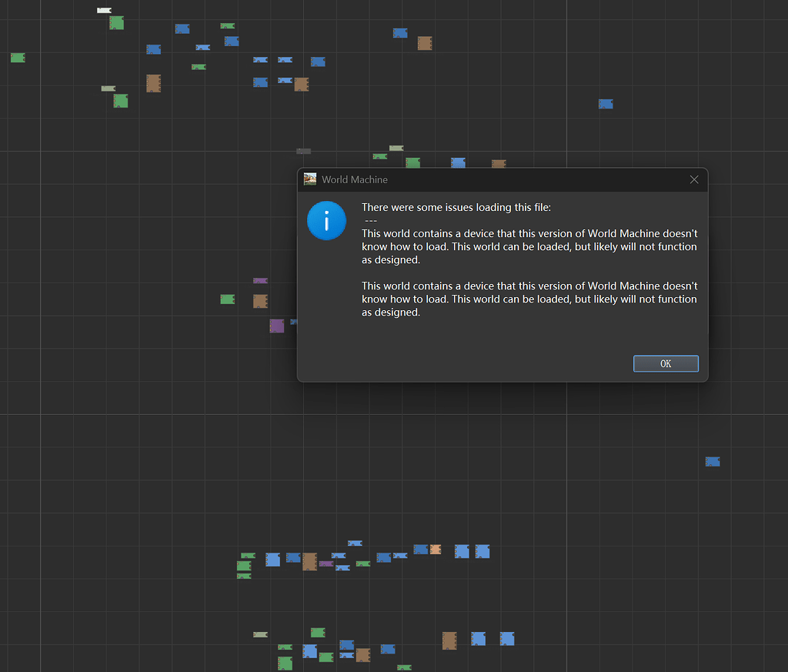The height and width of the screenshot is (672, 788).
Task: Select the light peach device in lower cluster
Action: click(436, 550)
